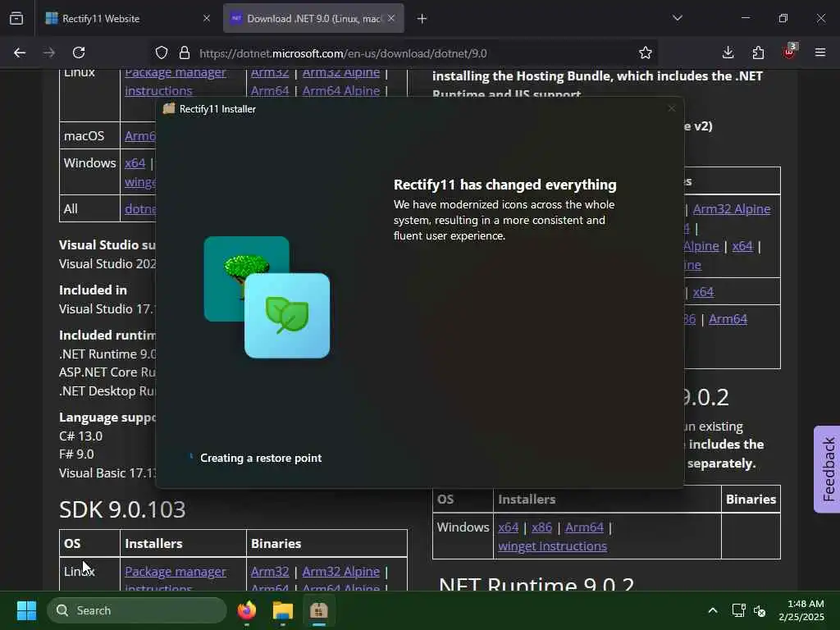Close the Rectify11 Website tab
This screenshot has height=630, width=840.
tap(207, 18)
